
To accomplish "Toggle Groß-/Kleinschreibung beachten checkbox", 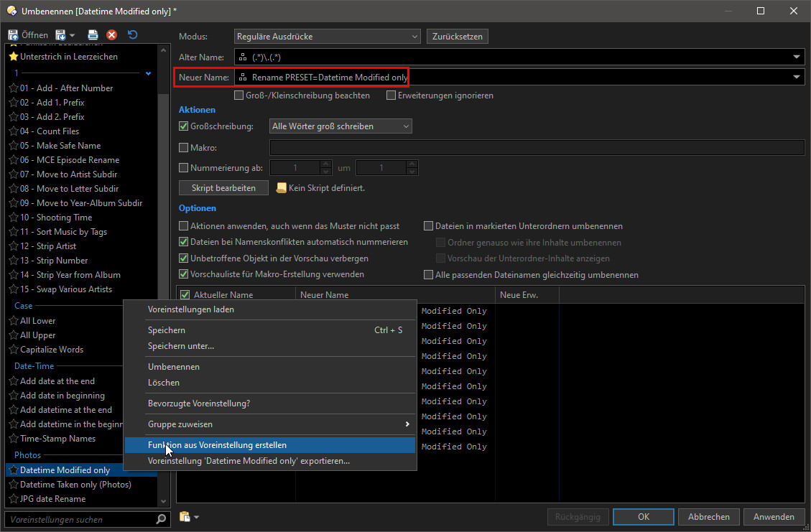I will [239, 95].
